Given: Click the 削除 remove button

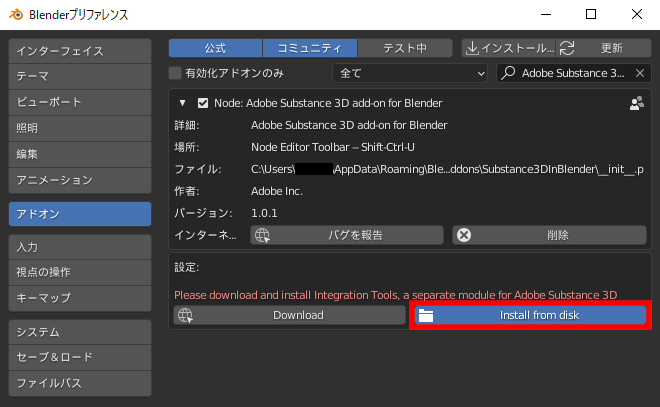Looking at the screenshot, I should [549, 235].
